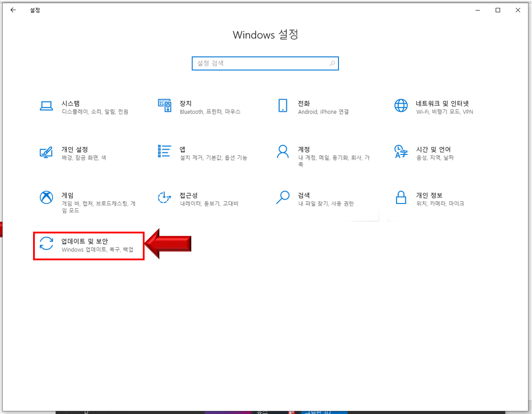The width and height of the screenshot is (532, 414).
Task: Select the 접근성 title
Action: click(x=189, y=195)
